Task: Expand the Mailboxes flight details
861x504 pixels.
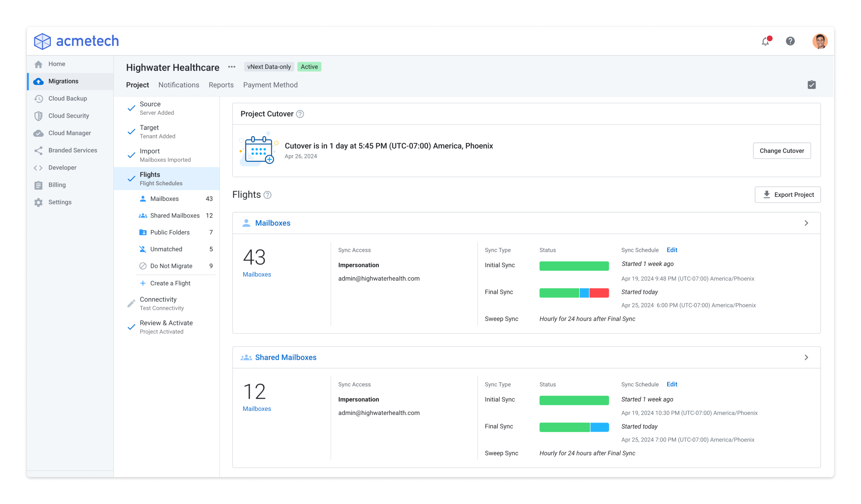Action: coord(806,223)
